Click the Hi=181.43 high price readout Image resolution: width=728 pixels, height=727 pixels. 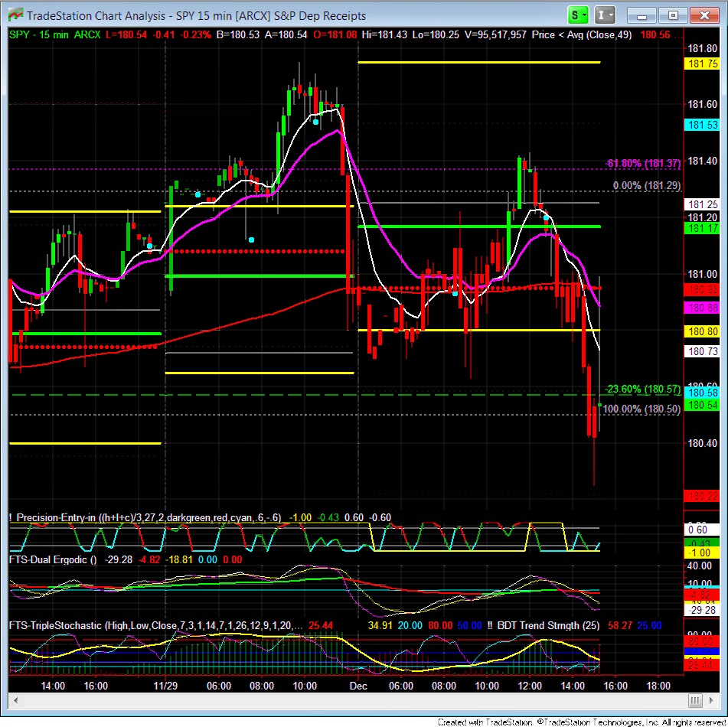click(384, 34)
